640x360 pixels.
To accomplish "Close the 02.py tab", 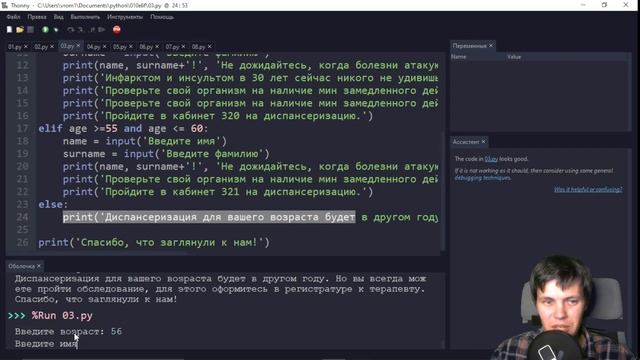I will click(x=52, y=47).
